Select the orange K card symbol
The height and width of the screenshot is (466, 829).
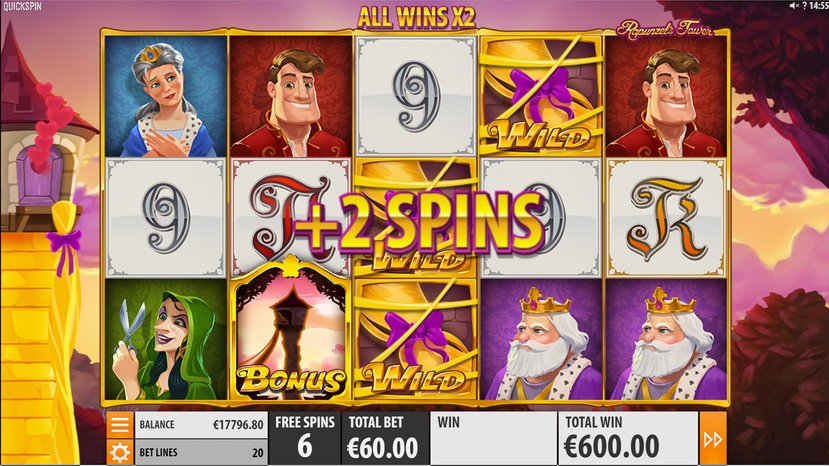point(666,217)
